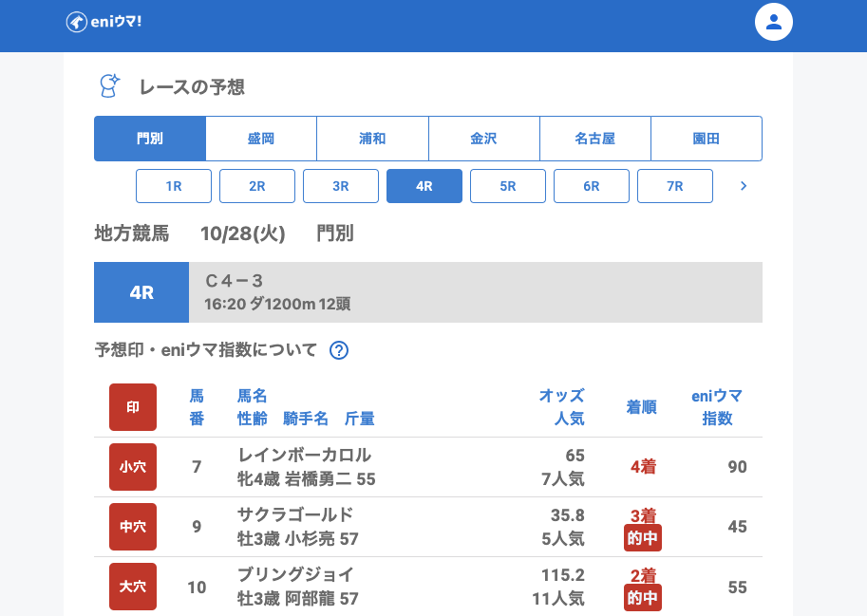Switch to the 園田 racecourse tab
Viewport: 867px width, 616px height.
(x=706, y=139)
